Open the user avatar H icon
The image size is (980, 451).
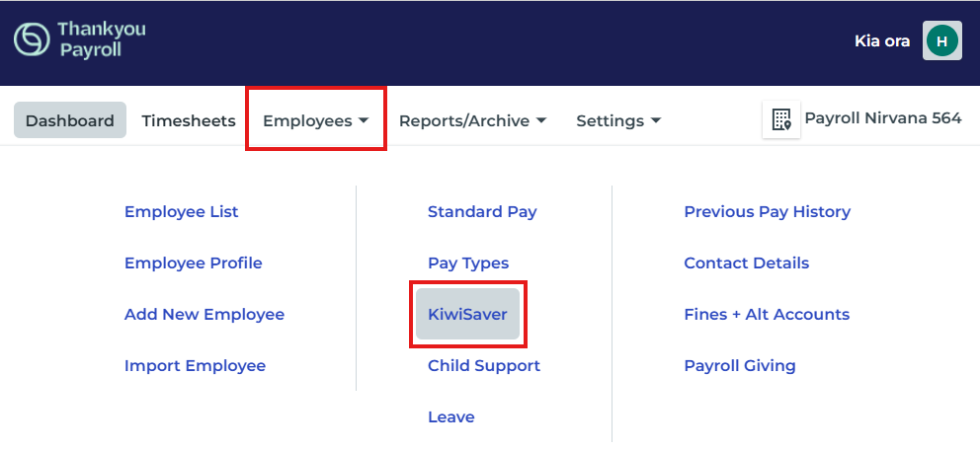coord(941,41)
